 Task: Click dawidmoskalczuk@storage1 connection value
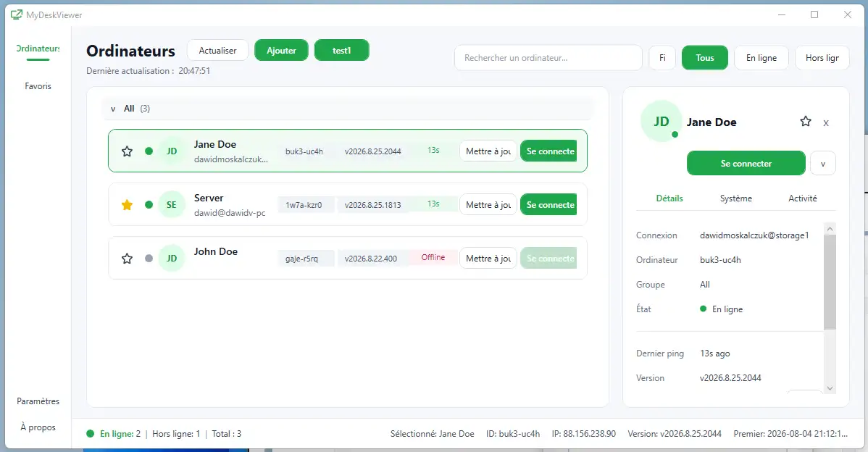(x=754, y=235)
